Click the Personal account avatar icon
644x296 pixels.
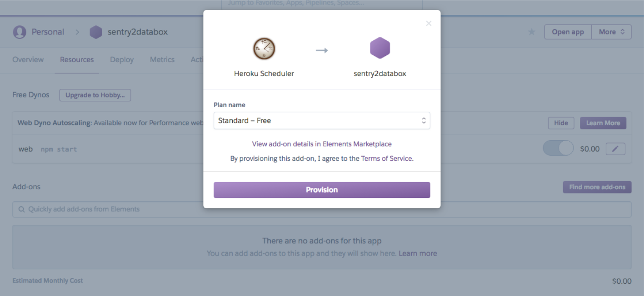click(20, 32)
